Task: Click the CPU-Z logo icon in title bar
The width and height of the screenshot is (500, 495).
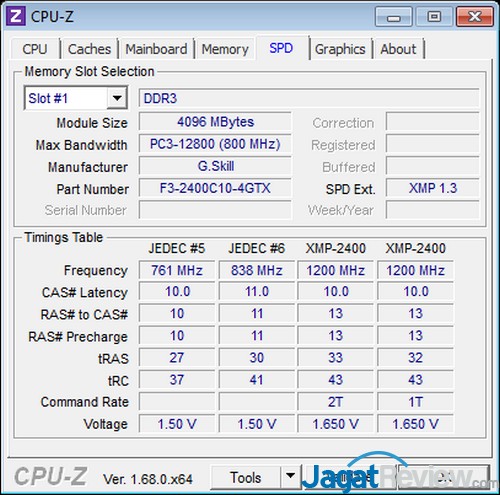Action: pos(16,16)
